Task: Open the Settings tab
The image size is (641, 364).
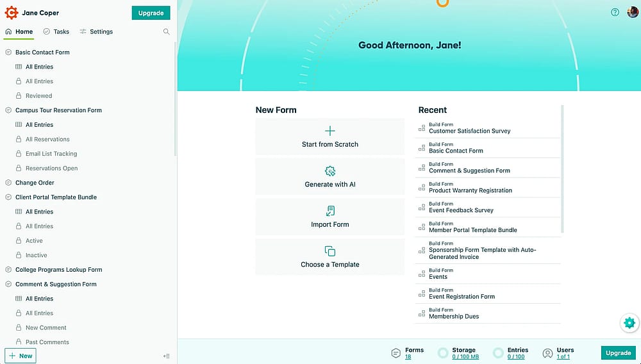Action: click(x=97, y=31)
